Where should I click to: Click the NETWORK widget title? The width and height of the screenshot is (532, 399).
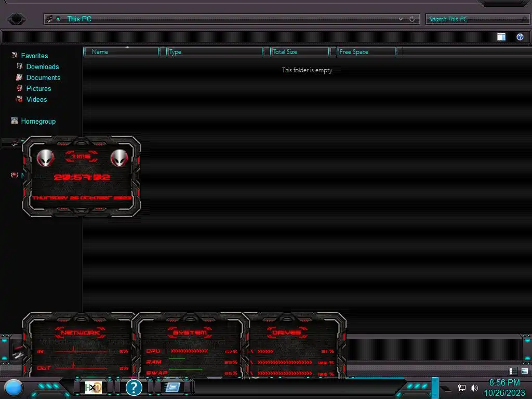tap(80, 332)
